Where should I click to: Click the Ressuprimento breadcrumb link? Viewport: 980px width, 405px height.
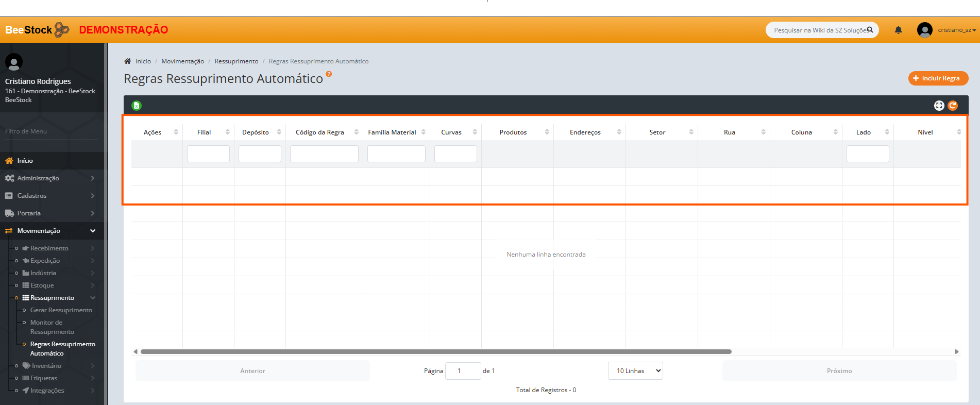click(x=236, y=61)
